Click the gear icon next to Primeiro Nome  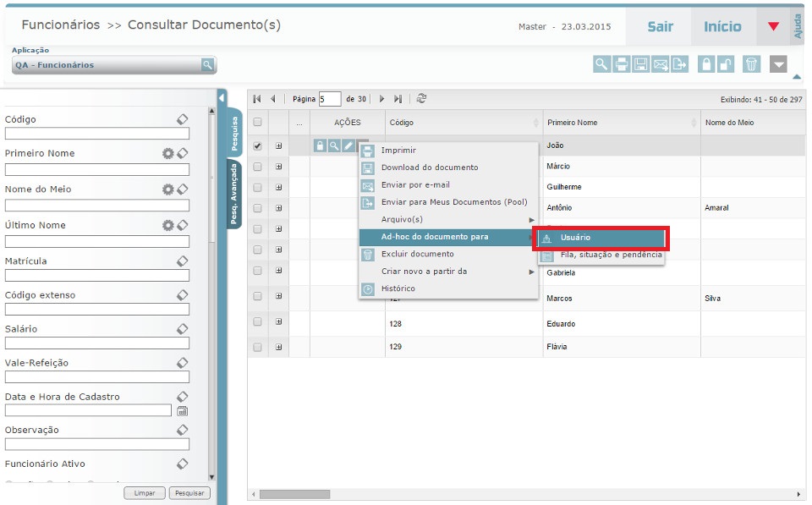click(168, 153)
